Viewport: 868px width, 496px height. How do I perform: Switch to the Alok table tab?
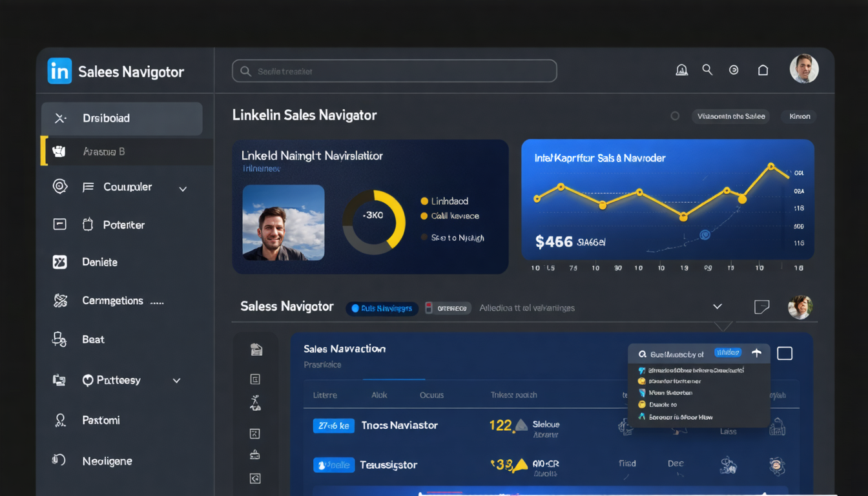point(379,395)
